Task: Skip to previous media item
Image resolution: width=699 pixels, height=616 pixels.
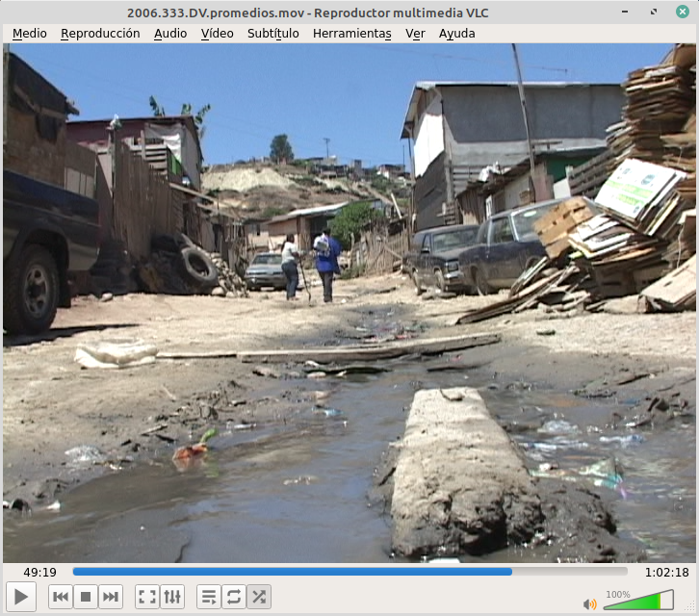Action: pyautogui.click(x=61, y=597)
